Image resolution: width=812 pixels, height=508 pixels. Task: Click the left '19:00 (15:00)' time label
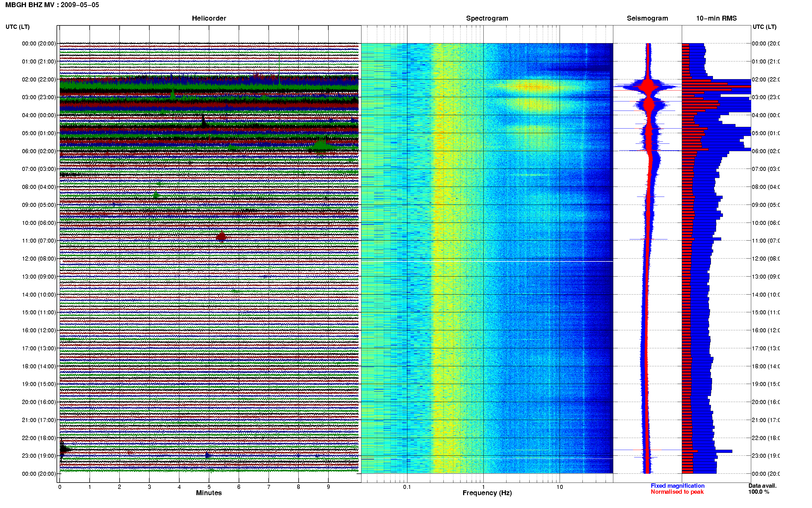tap(39, 384)
